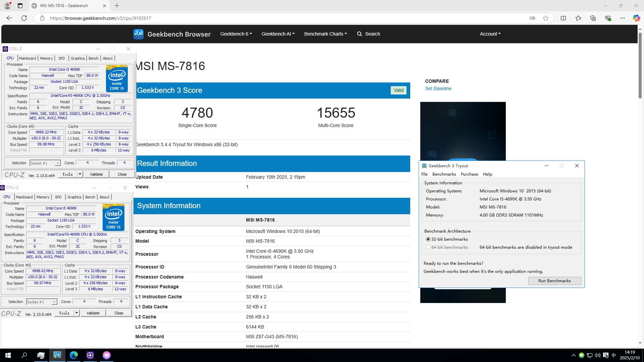This screenshot has width=644, height=362.
Task: Select 64-bit benchmarks radio button
Action: pos(428,247)
